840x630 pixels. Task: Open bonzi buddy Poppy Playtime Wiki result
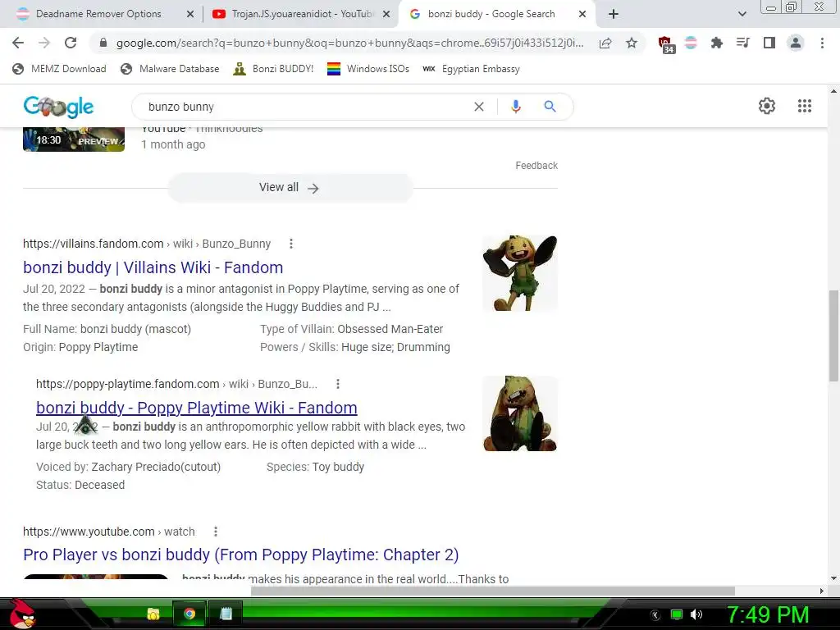tap(197, 408)
